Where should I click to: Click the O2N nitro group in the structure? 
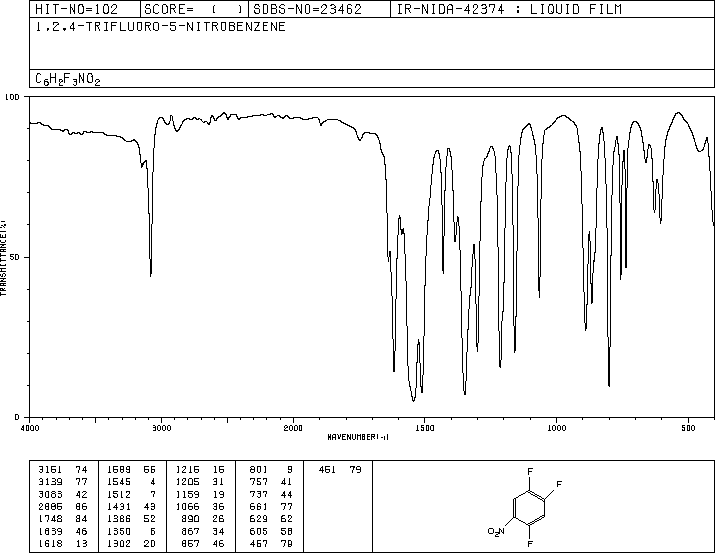tap(496, 531)
